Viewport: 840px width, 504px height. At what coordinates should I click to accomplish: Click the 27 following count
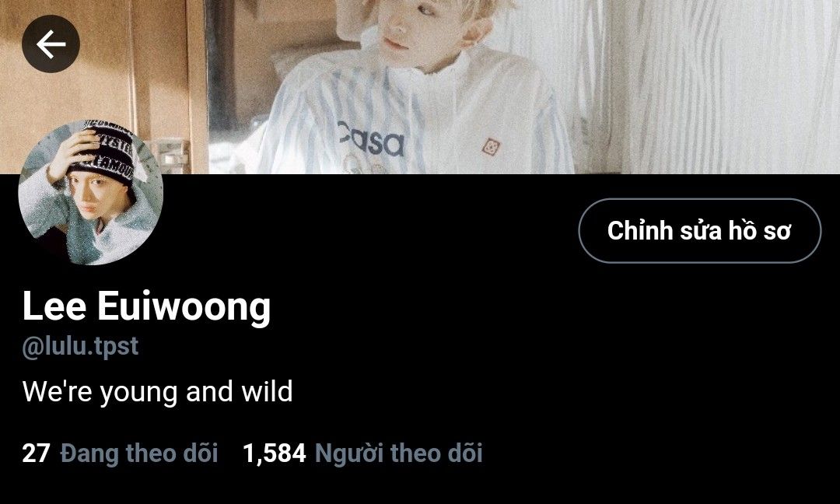[36, 453]
